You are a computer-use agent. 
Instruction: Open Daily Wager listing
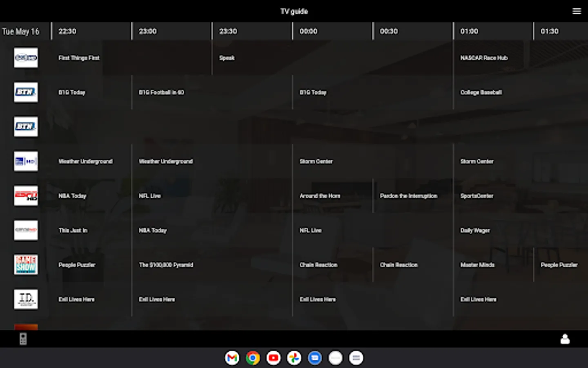tap(475, 230)
